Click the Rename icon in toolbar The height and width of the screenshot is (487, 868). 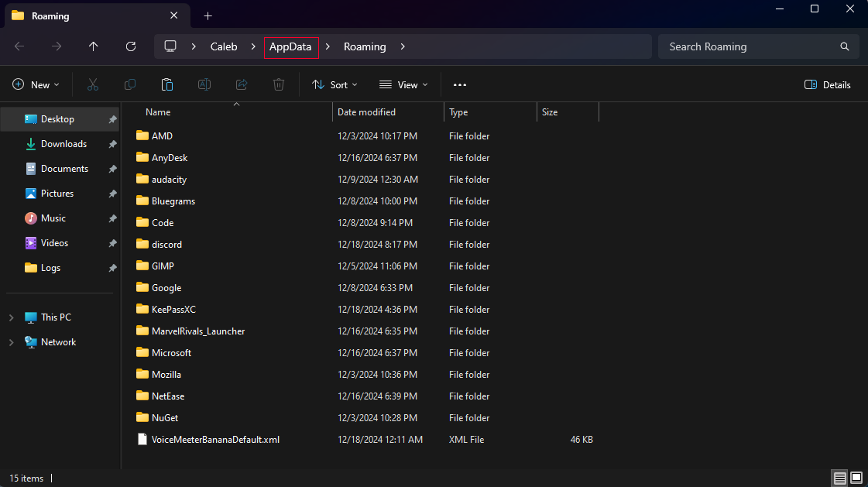coord(204,84)
